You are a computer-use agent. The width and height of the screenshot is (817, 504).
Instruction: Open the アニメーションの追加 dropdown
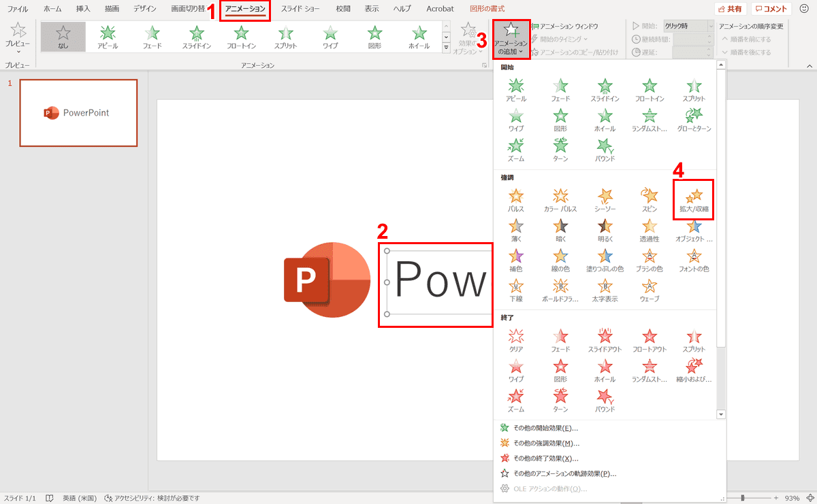tap(511, 39)
